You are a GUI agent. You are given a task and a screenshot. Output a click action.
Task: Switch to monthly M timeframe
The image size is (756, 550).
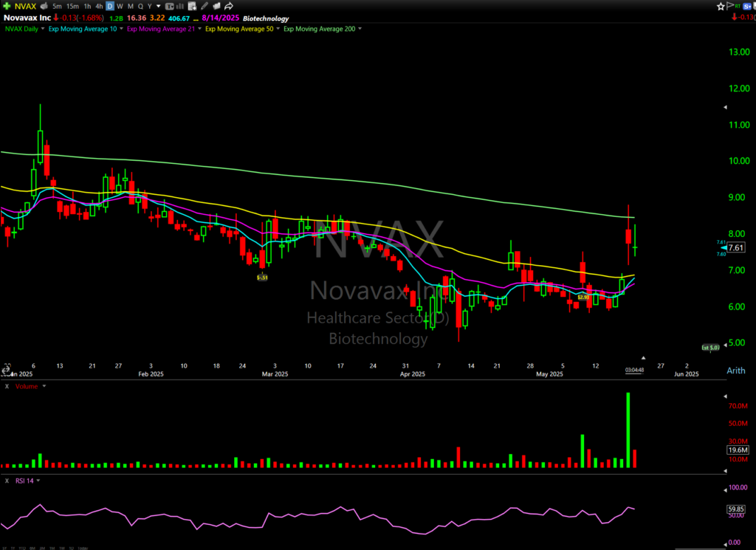(x=130, y=6)
